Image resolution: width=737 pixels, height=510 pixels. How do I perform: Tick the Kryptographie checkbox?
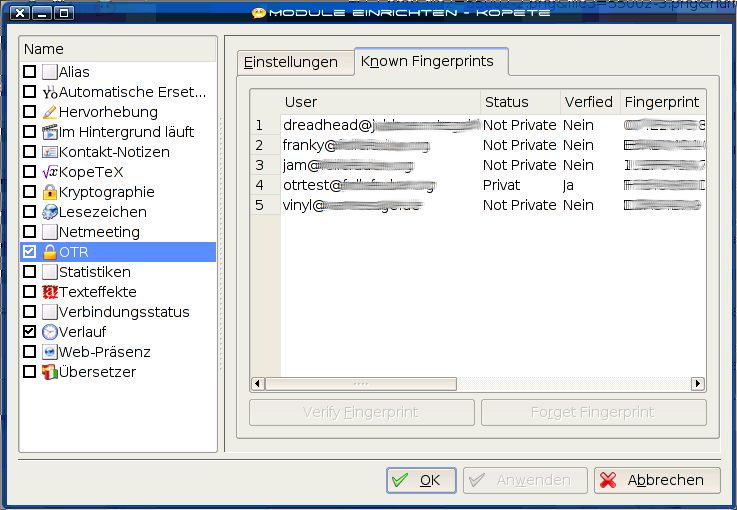(x=30, y=192)
